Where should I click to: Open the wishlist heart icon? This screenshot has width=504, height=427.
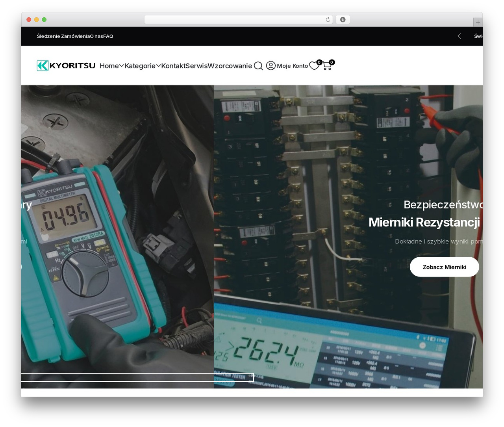315,65
